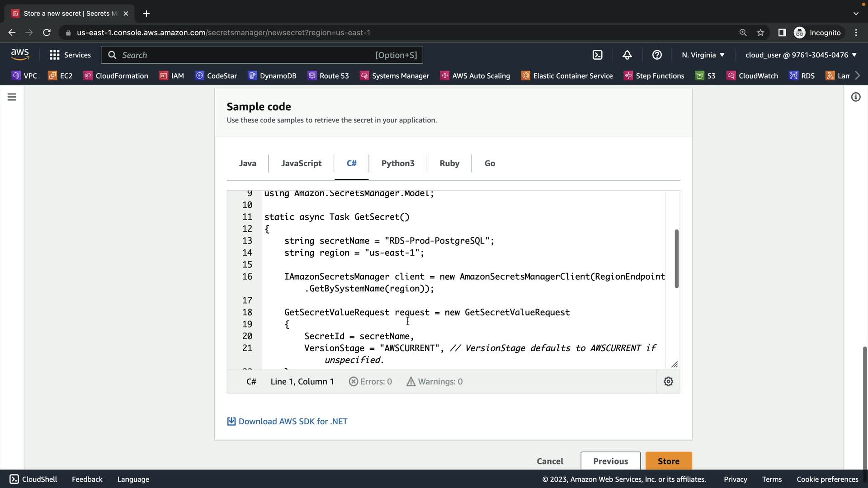Show more favorites bar services arrow
Screen dimensions: 868x488
(858, 75)
